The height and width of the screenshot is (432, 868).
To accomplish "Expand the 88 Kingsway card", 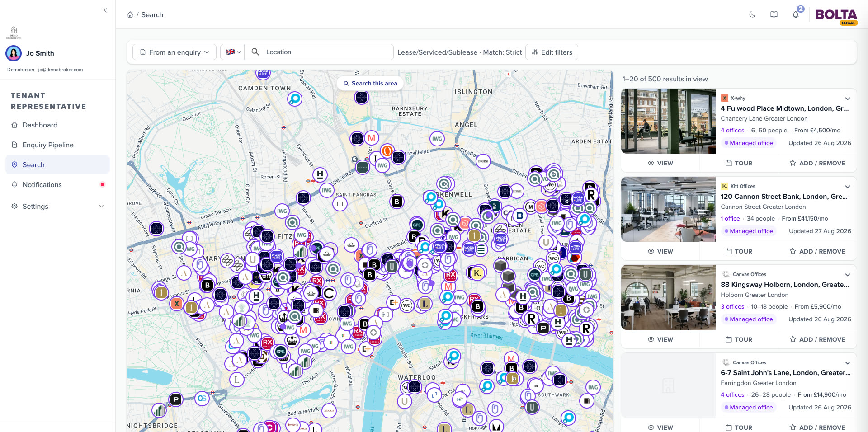I will point(848,275).
